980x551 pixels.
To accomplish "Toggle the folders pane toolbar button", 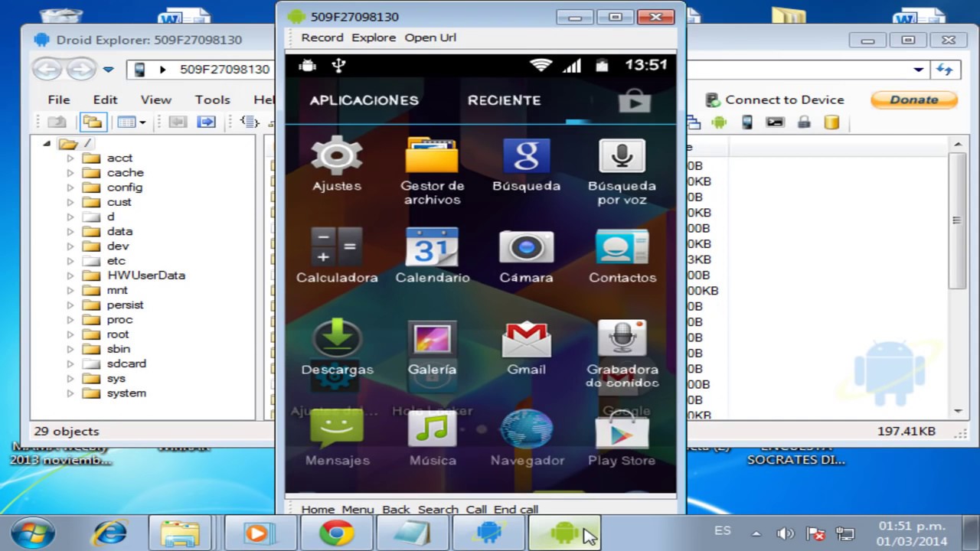I will pos(93,122).
